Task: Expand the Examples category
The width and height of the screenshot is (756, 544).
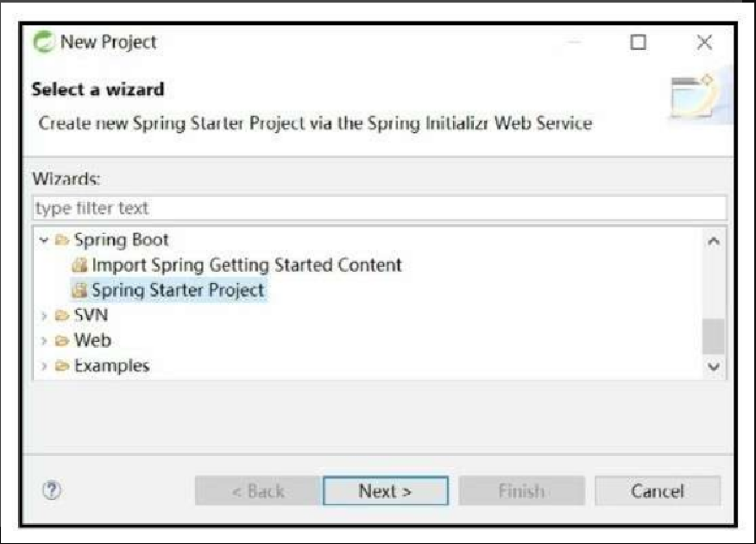Action: 44,366
